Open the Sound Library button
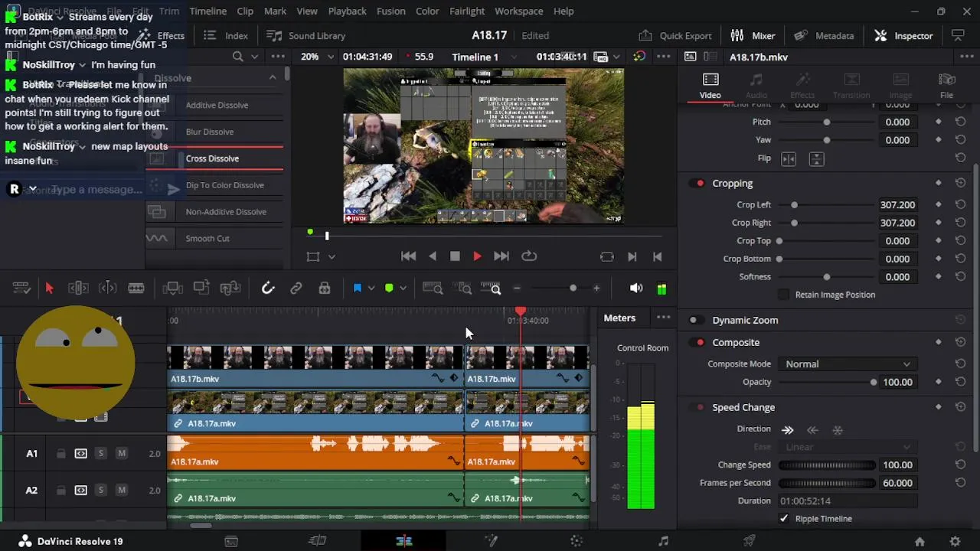 point(305,35)
